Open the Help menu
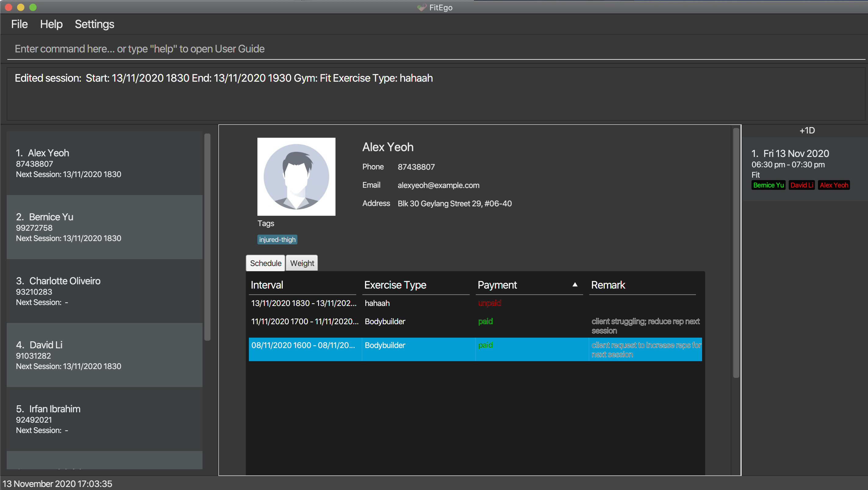 51,24
